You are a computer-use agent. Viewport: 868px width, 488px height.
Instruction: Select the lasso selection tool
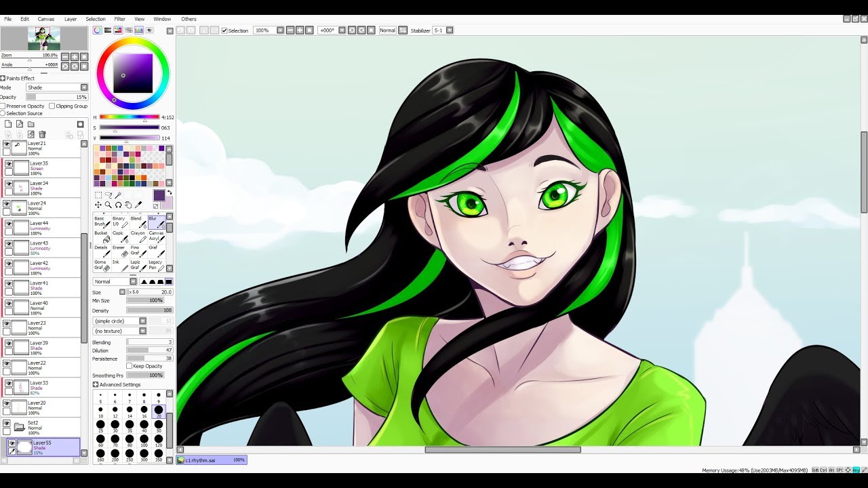tap(108, 195)
